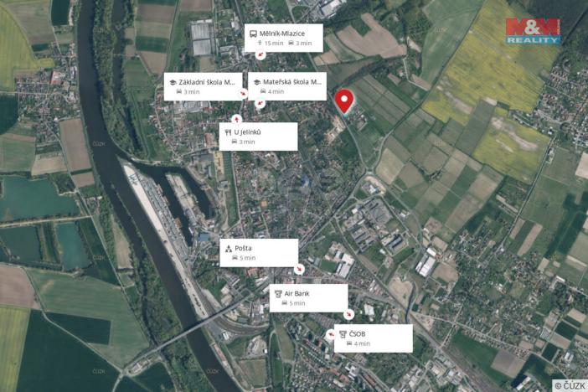Click the M&M Reality logo
The height and width of the screenshot is (392, 588).
coord(533,31)
